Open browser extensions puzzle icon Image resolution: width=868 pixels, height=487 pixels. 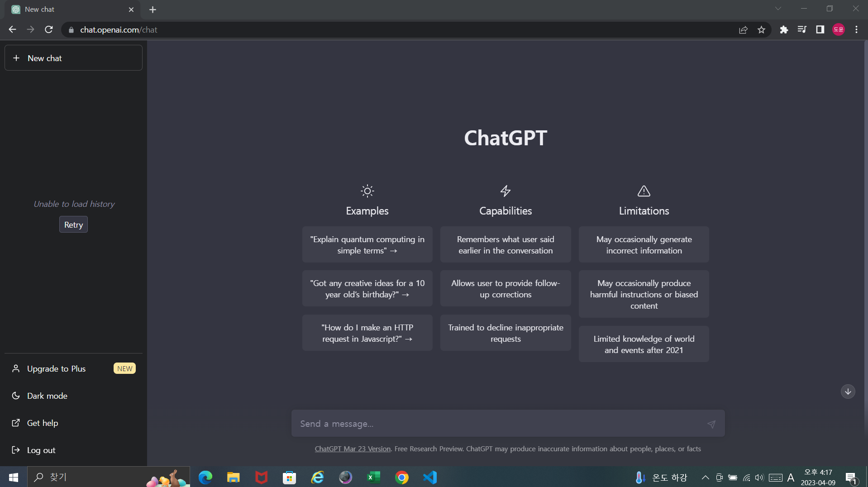pos(784,30)
